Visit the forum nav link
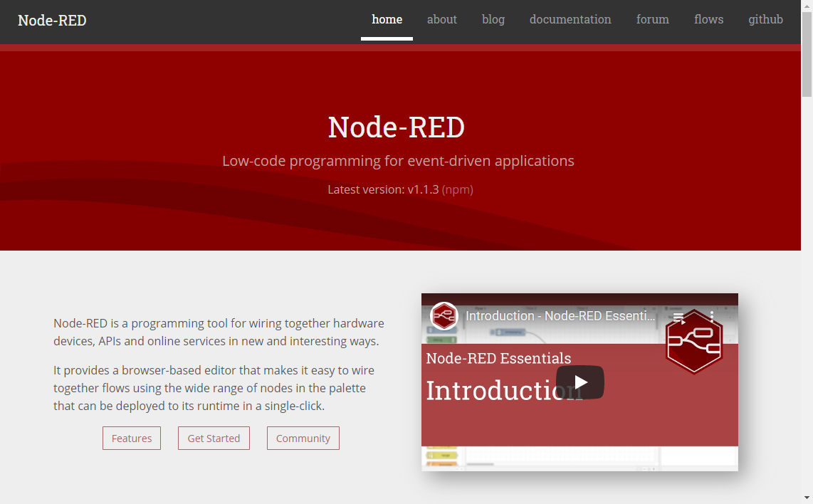813x504 pixels. (x=653, y=20)
